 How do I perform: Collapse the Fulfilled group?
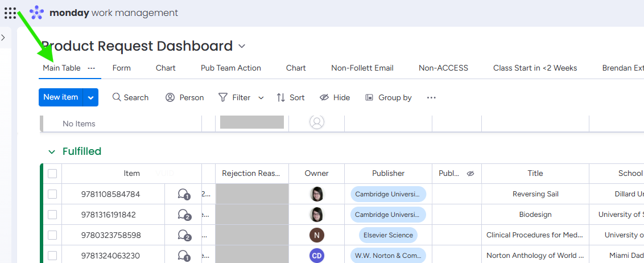coord(52,152)
